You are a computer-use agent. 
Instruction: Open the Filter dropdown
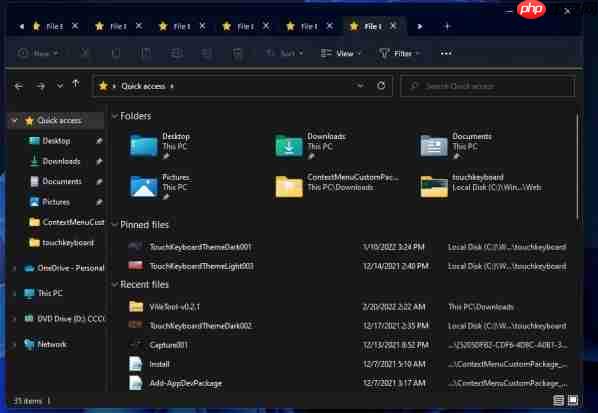click(399, 53)
